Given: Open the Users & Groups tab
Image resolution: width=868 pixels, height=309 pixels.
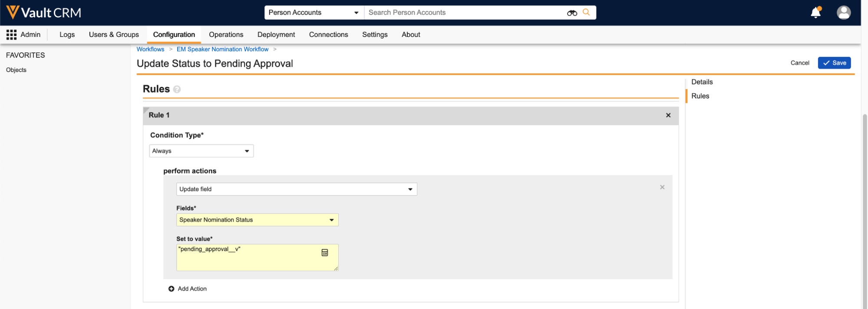Looking at the screenshot, I should [x=114, y=35].
